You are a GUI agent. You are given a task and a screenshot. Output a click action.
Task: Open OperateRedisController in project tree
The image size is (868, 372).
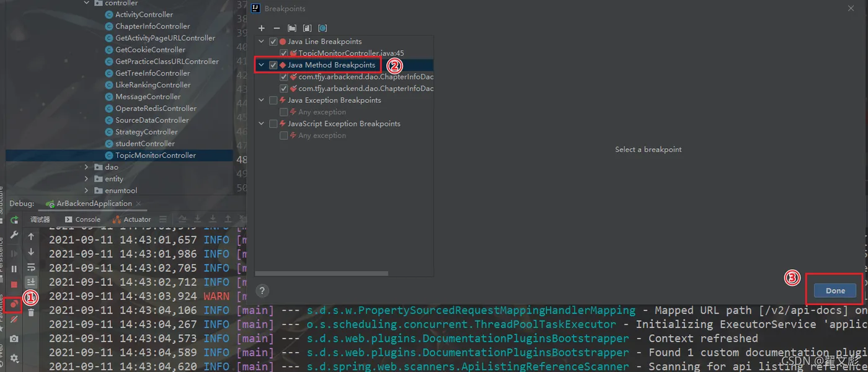(x=156, y=108)
